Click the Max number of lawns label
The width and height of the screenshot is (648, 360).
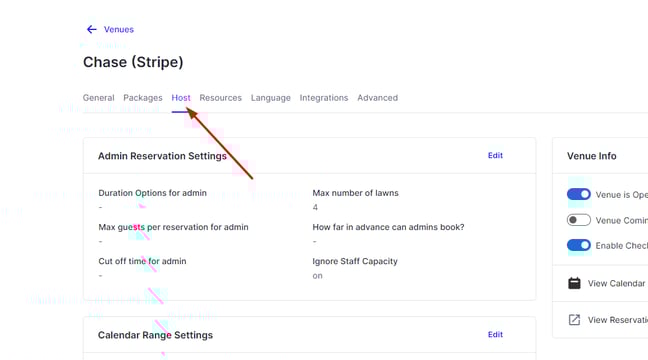355,193
